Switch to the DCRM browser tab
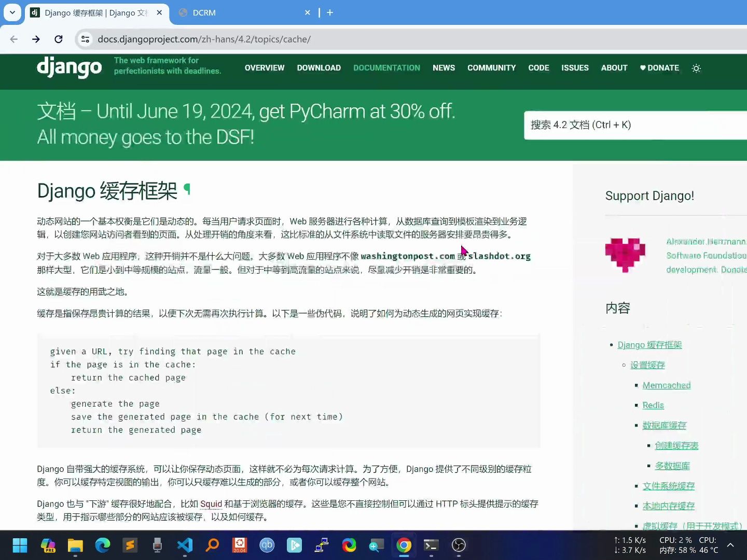This screenshot has width=747, height=560. pos(244,12)
